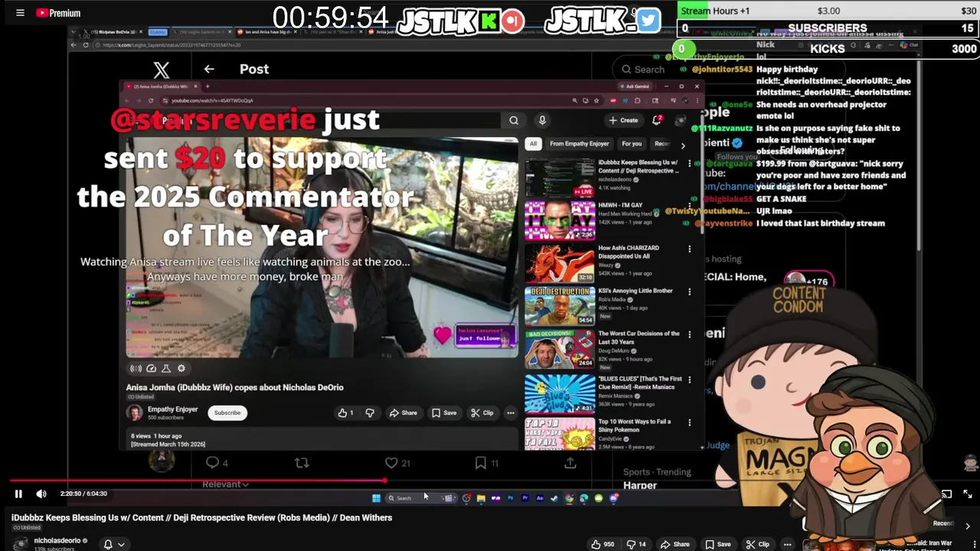Pause the video with the pause button

[18, 494]
